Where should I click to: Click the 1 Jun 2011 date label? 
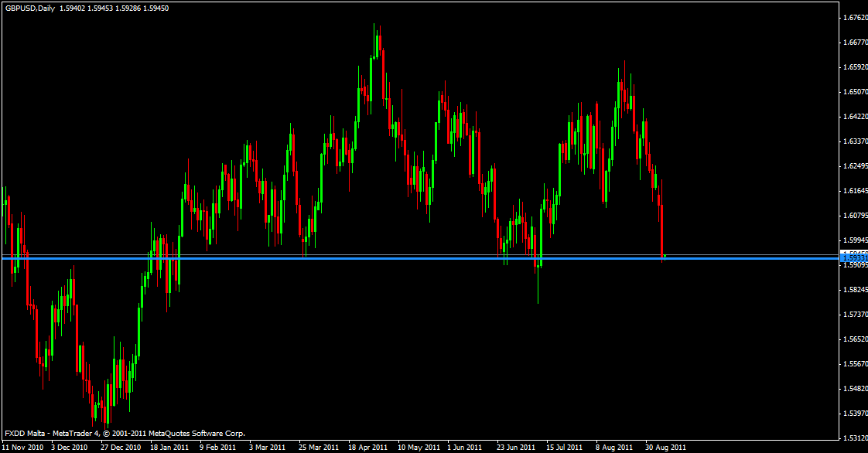coord(464,447)
